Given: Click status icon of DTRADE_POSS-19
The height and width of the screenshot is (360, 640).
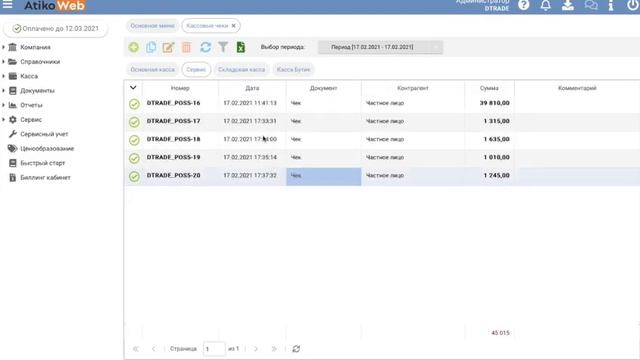Looking at the screenshot, I should (x=134, y=158).
